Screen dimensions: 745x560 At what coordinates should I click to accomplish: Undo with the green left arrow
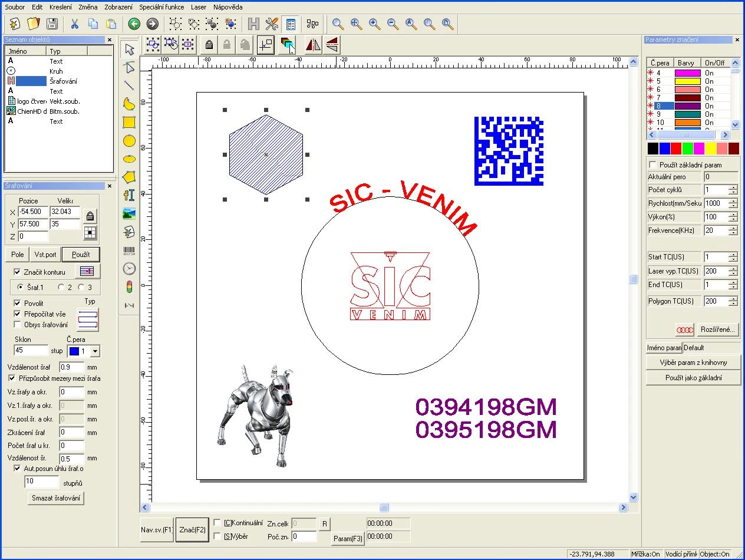point(134,24)
